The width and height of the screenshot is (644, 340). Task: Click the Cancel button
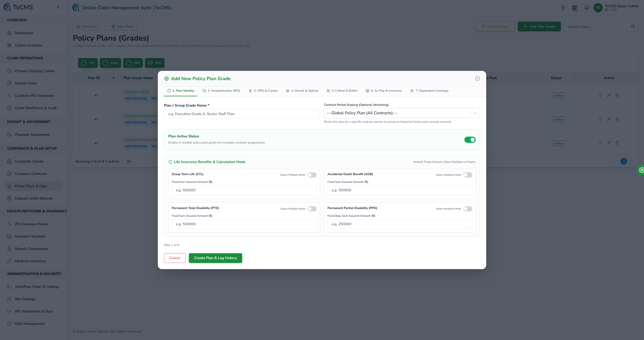[x=175, y=258]
